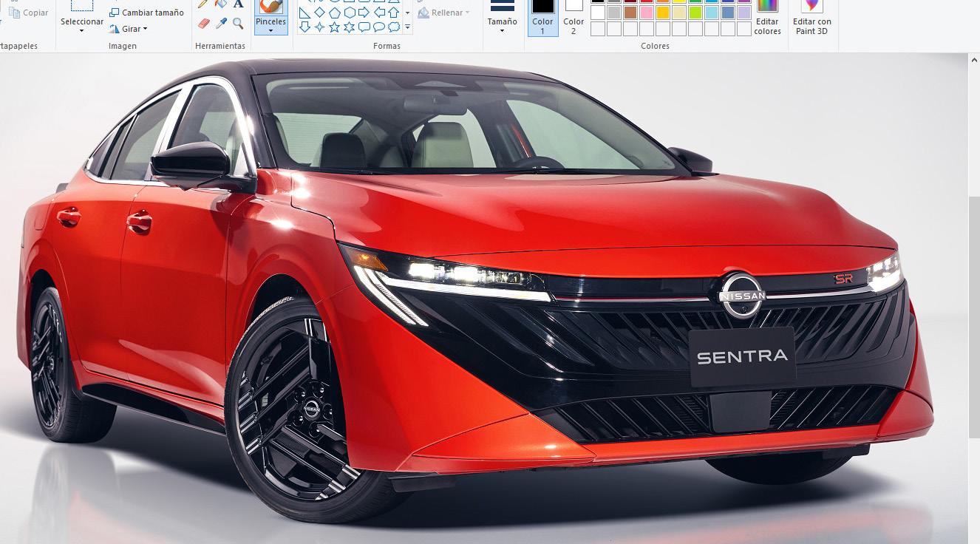Show next row of the shapes gallery
Screen dimensions: 980x544
pyautogui.click(x=407, y=13)
